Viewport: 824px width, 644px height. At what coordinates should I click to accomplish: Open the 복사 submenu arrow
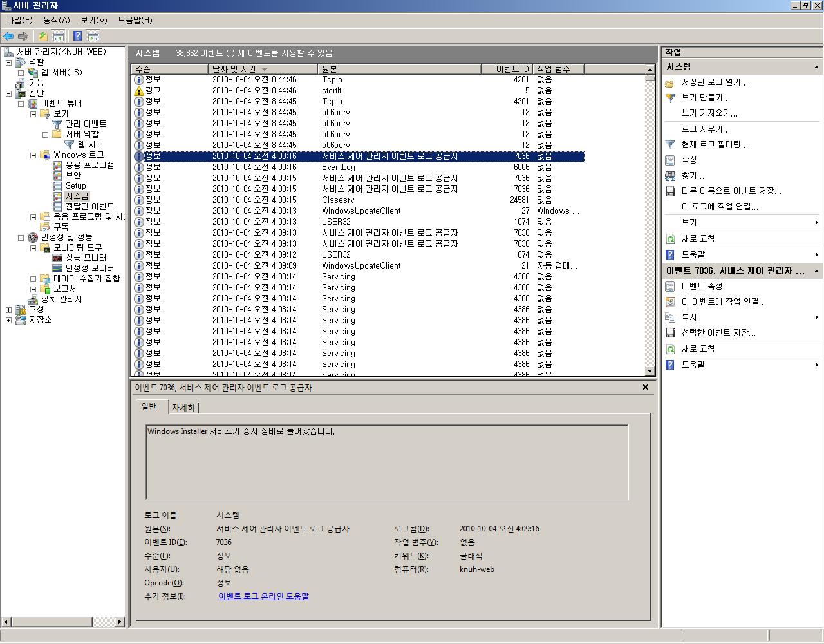816,317
